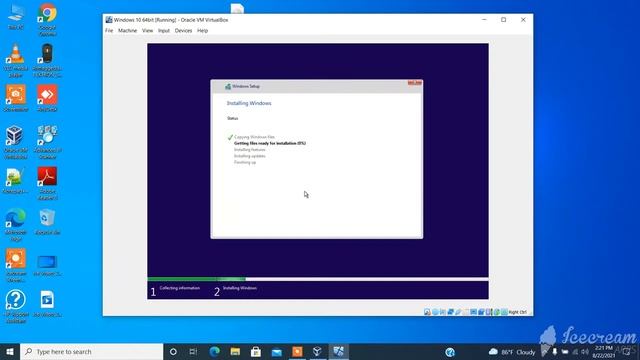Click the display indicator in VM status bar
The width and height of the screenshot is (640, 360).
(x=473, y=312)
